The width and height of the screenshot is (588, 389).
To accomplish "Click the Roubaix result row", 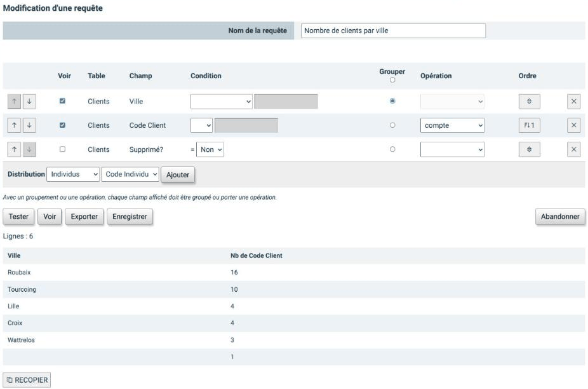I will click(294, 272).
